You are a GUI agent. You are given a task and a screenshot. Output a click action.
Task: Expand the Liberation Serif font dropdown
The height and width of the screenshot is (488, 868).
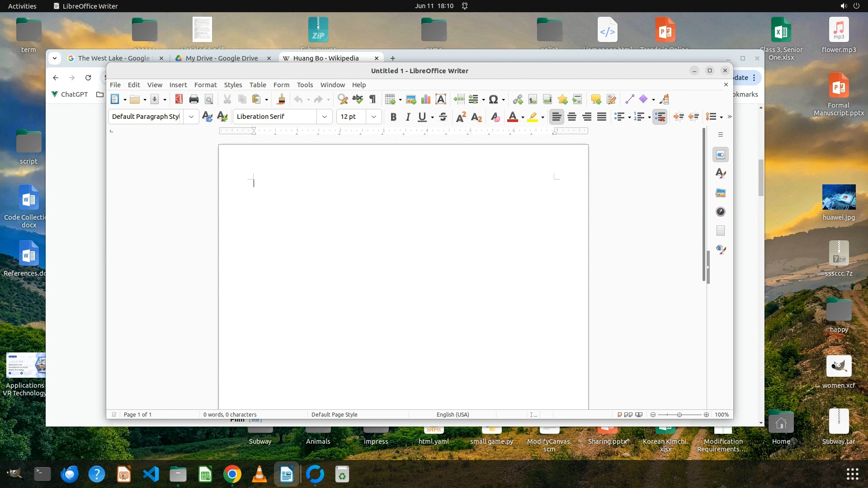[324, 117]
